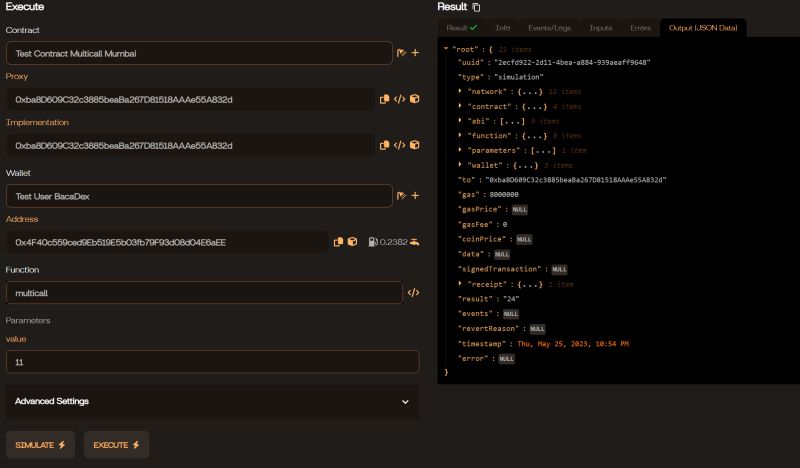The width and height of the screenshot is (800, 468).
Task: Click the coinPrice NULL badge
Action: [x=523, y=239]
